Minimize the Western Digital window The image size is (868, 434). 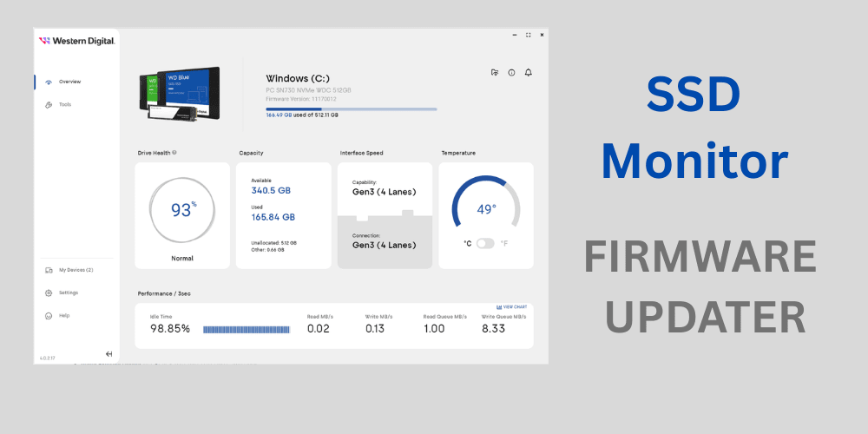click(514, 35)
